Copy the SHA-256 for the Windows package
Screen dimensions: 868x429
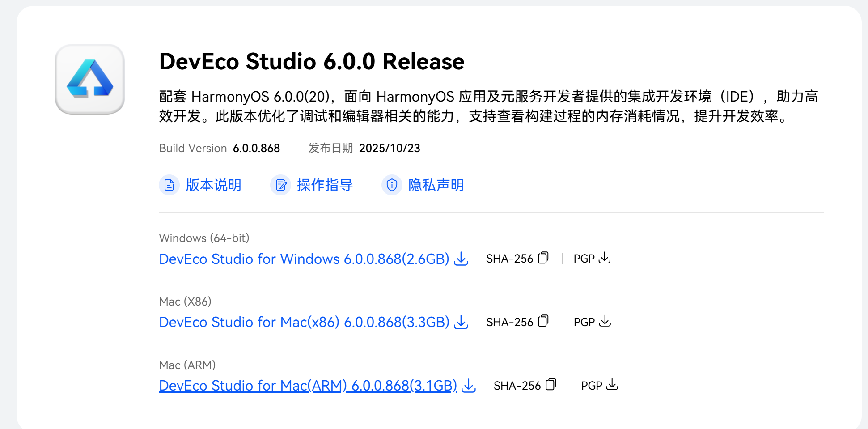543,258
